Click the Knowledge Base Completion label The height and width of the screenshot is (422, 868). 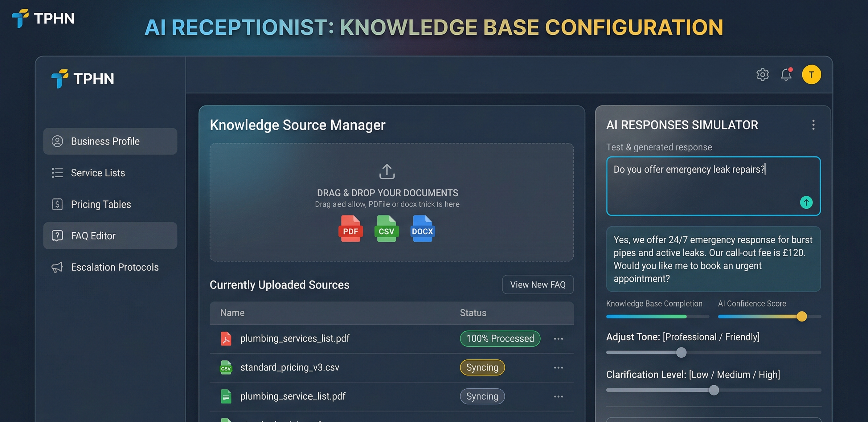pos(654,304)
